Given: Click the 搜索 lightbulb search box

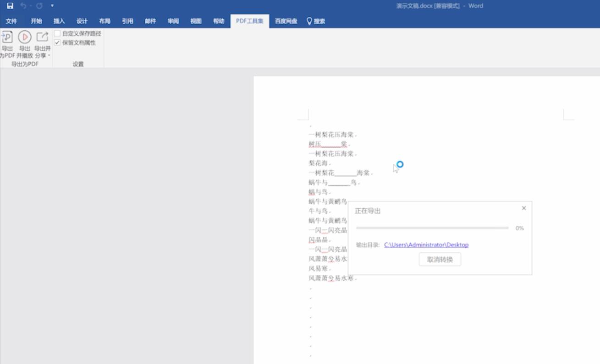Looking at the screenshot, I should [x=316, y=21].
